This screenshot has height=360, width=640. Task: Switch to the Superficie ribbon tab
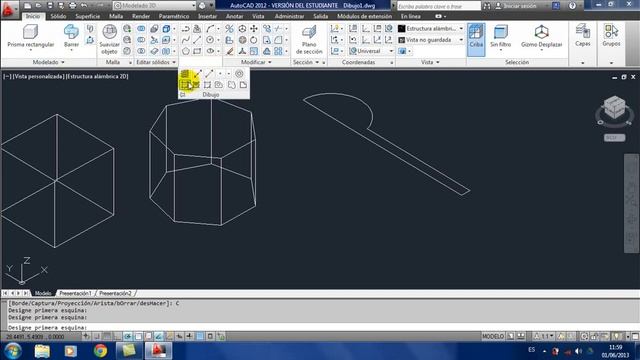(88, 16)
